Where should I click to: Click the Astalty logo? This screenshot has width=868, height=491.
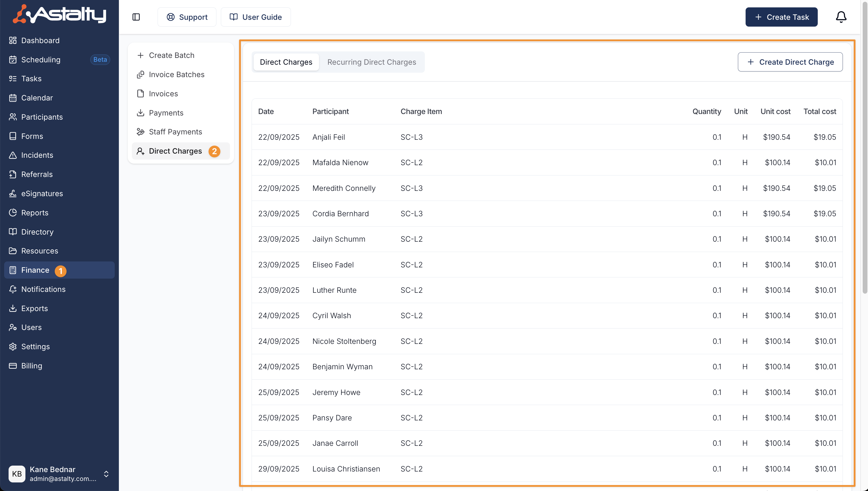[59, 14]
